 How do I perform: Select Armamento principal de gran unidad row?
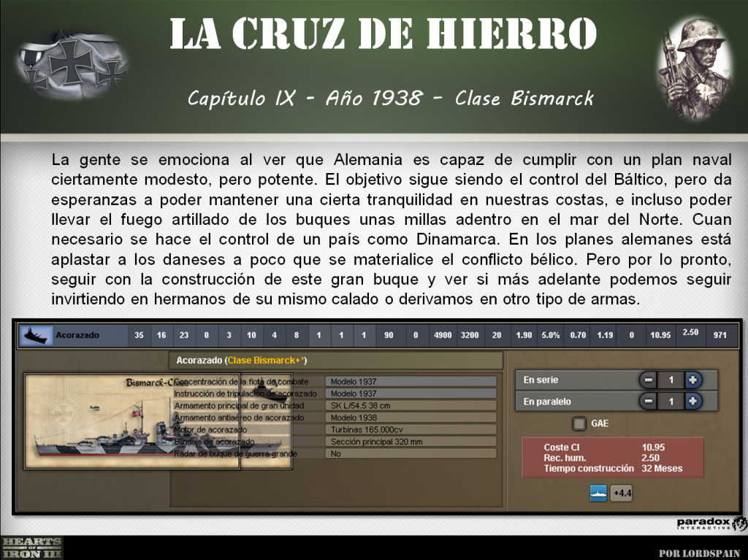334,405
